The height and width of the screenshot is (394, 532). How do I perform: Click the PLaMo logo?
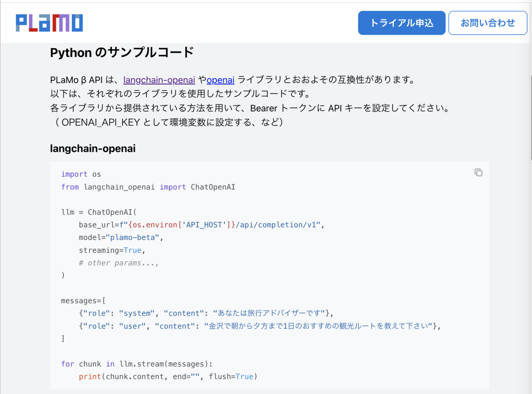pyautogui.click(x=49, y=23)
